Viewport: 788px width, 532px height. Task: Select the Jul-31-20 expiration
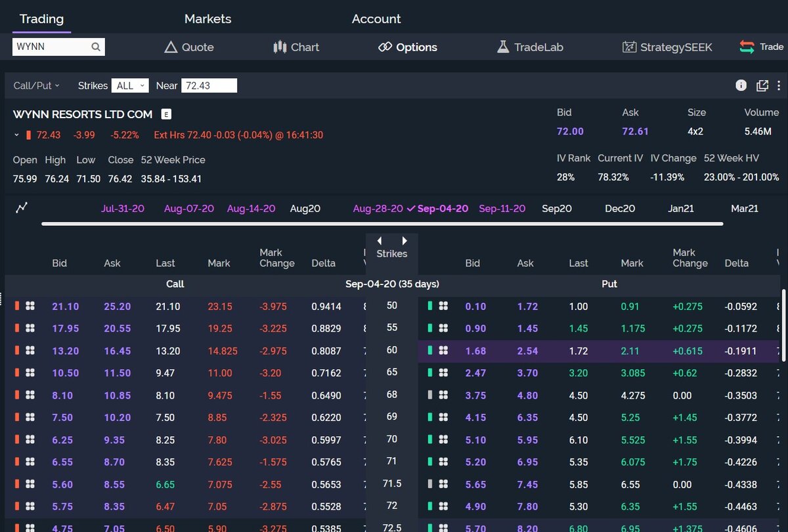point(123,208)
